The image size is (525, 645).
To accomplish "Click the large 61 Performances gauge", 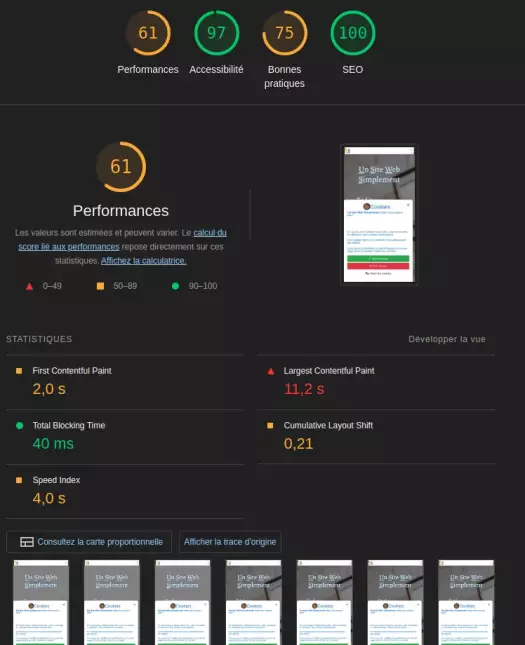I will tap(121, 167).
